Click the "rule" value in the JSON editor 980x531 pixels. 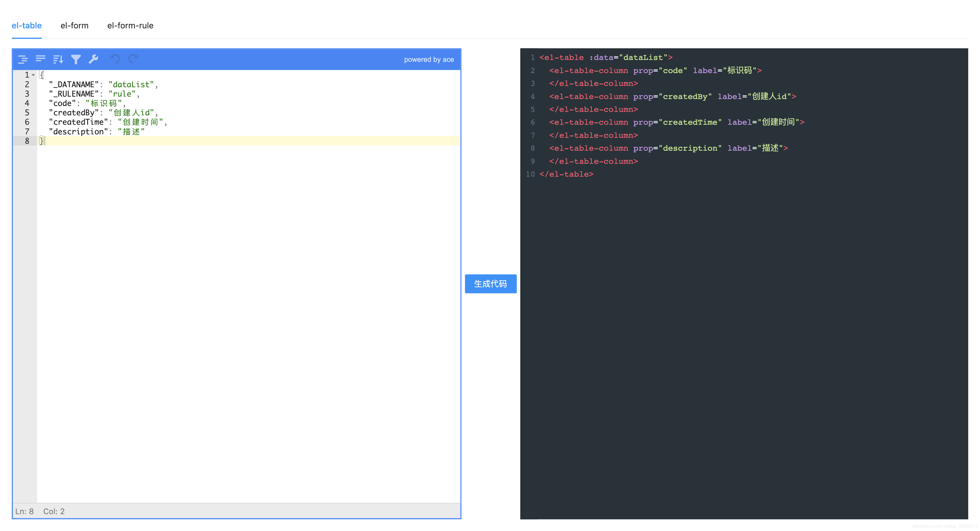pos(122,94)
